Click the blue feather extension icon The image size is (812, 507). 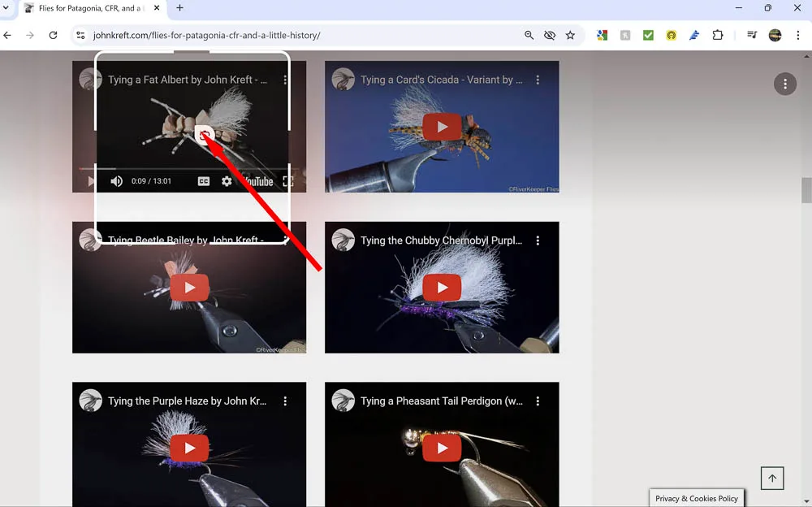[x=694, y=35]
